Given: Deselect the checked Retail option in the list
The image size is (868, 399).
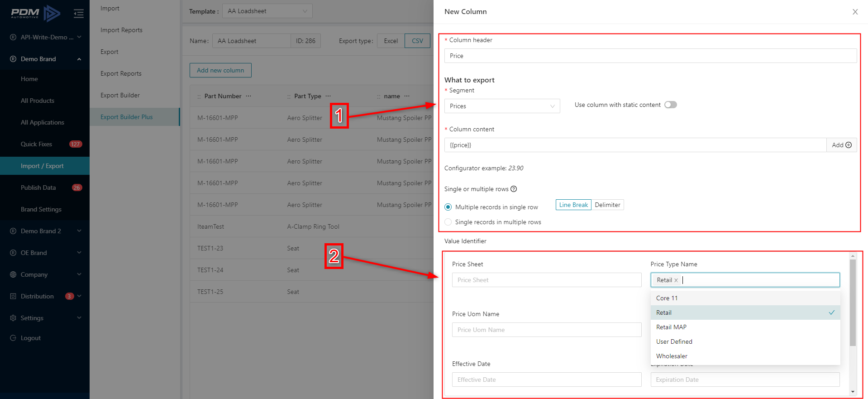Looking at the screenshot, I should tap(745, 312).
